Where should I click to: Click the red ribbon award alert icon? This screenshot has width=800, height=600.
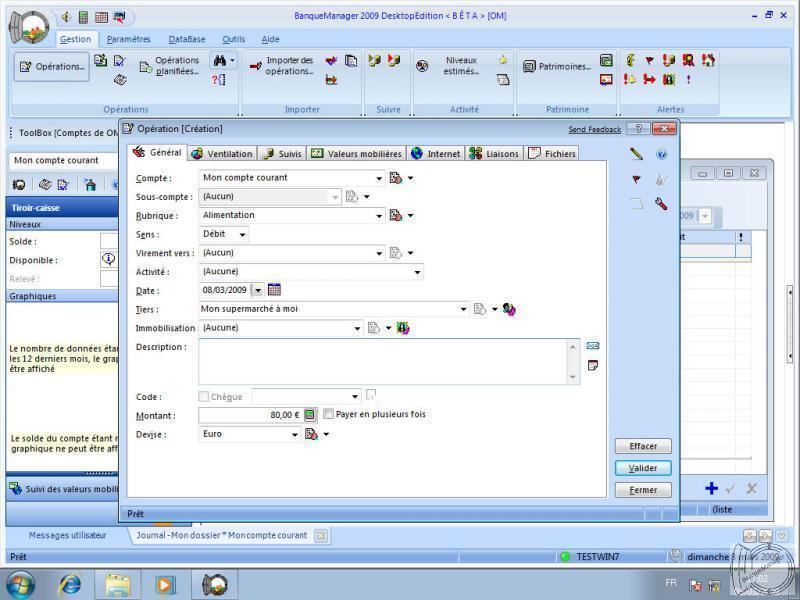(x=688, y=60)
